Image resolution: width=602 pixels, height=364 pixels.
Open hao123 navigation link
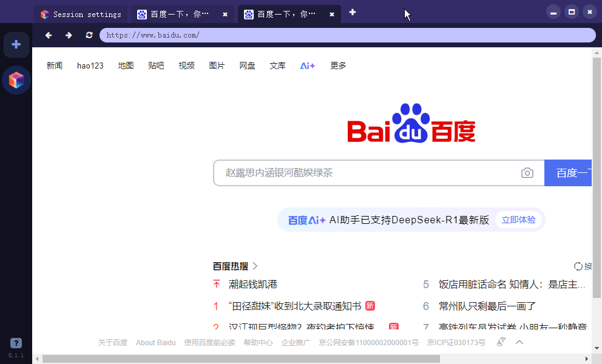point(90,66)
